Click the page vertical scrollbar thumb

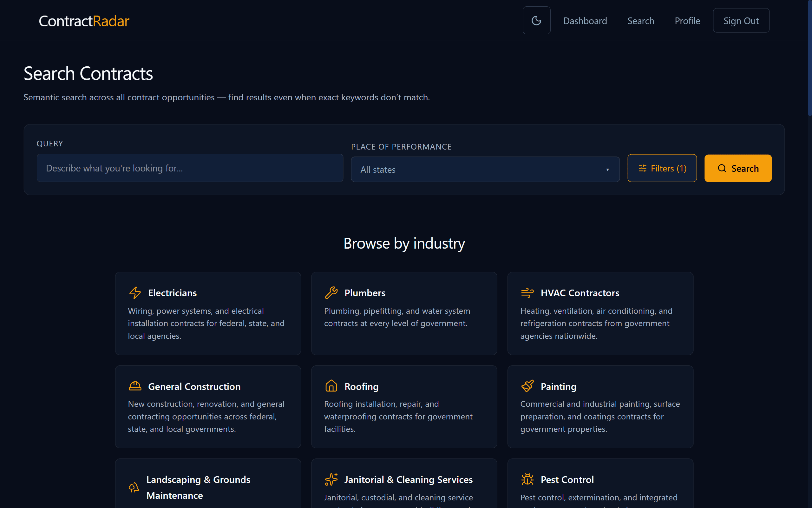coord(810,58)
